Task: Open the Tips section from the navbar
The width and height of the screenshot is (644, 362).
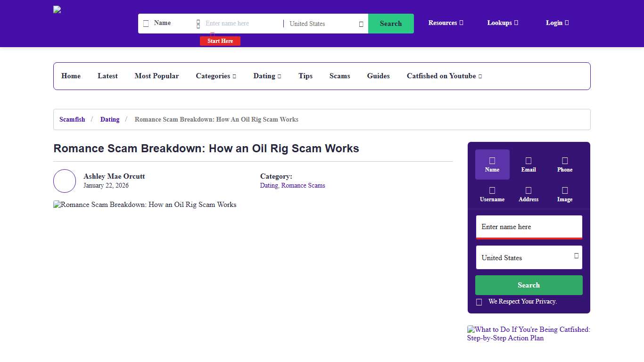Action: click(x=305, y=76)
